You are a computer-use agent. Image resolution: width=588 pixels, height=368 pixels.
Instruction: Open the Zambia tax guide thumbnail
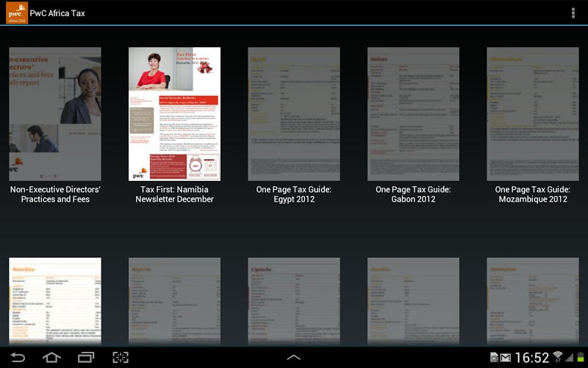tap(413, 301)
